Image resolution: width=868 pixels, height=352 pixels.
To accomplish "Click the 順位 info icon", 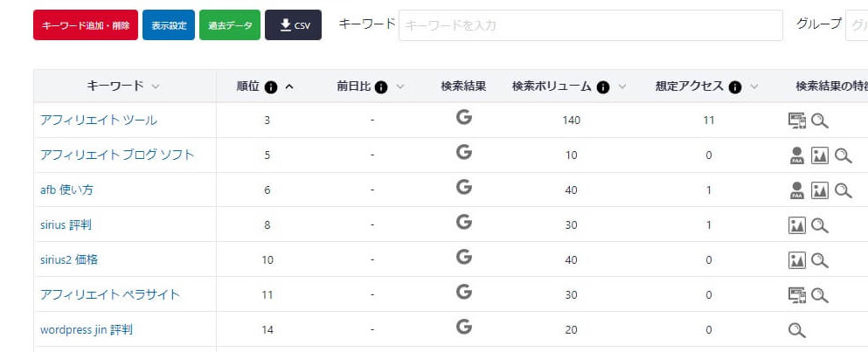I will 271,86.
